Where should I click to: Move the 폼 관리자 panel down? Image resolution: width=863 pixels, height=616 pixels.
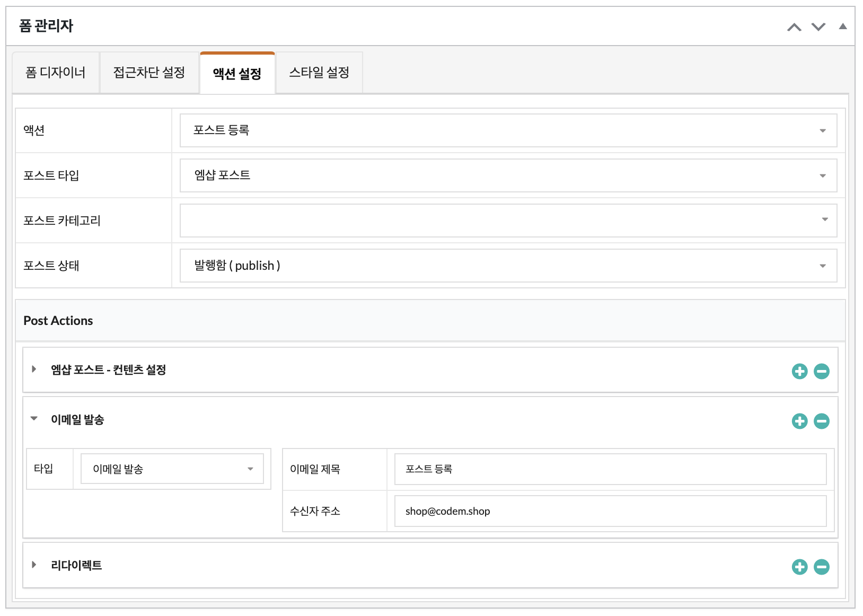[818, 27]
